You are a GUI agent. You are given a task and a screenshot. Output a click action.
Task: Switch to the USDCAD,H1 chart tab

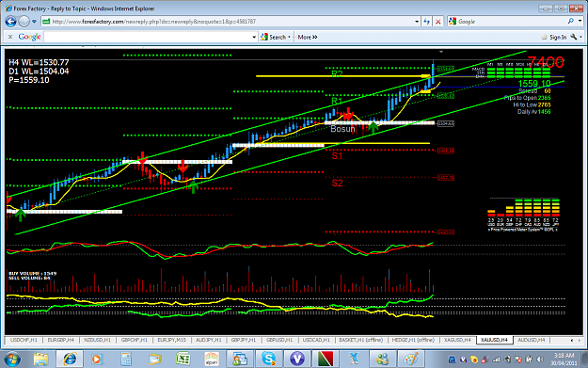316,340
